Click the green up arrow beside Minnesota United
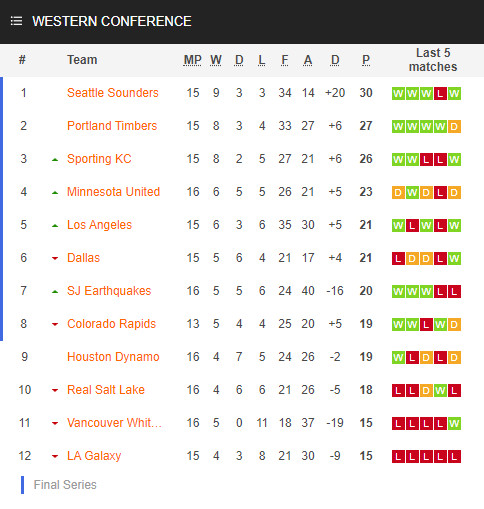484x509 pixels. (x=55, y=193)
